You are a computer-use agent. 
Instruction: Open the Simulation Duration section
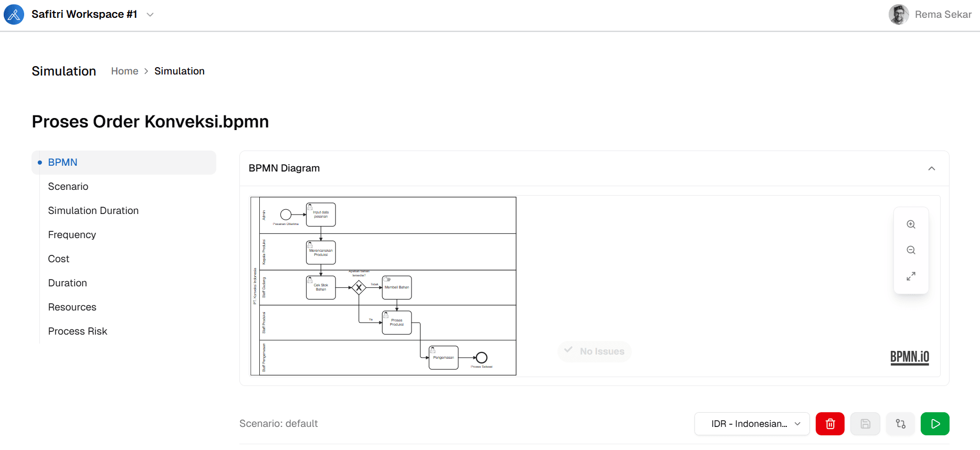pyautogui.click(x=93, y=211)
